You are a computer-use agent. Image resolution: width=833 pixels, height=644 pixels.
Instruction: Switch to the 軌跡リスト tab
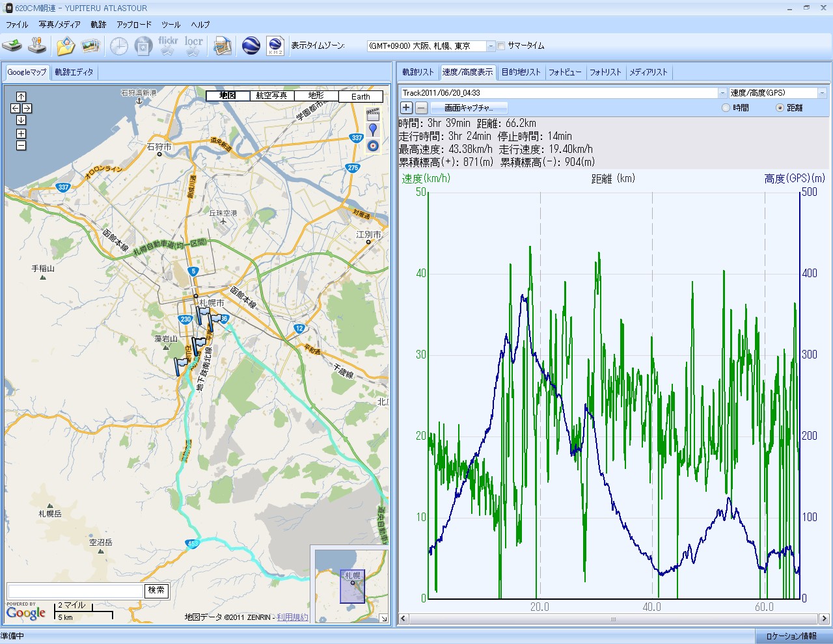coord(418,72)
